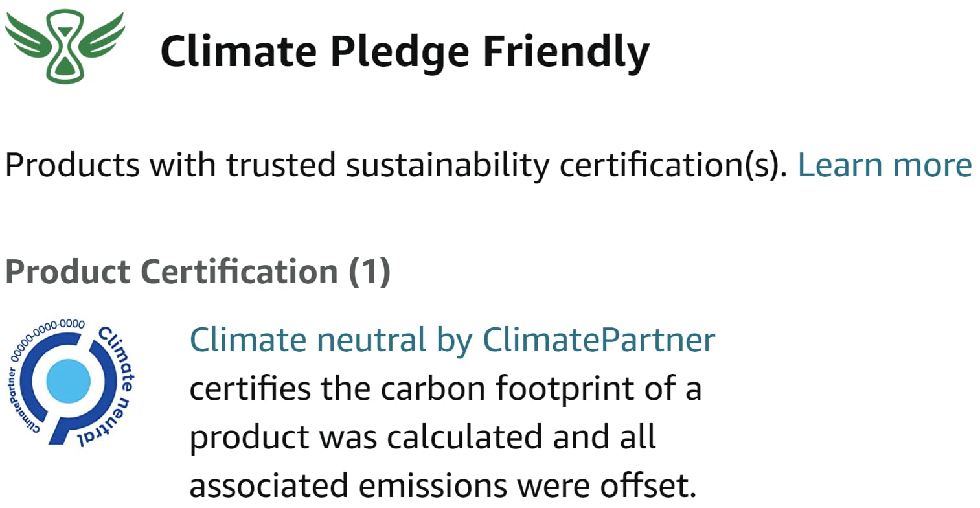Open the "Climate neutral by ClimatePartner" link
The image size is (980, 508).
(x=452, y=340)
